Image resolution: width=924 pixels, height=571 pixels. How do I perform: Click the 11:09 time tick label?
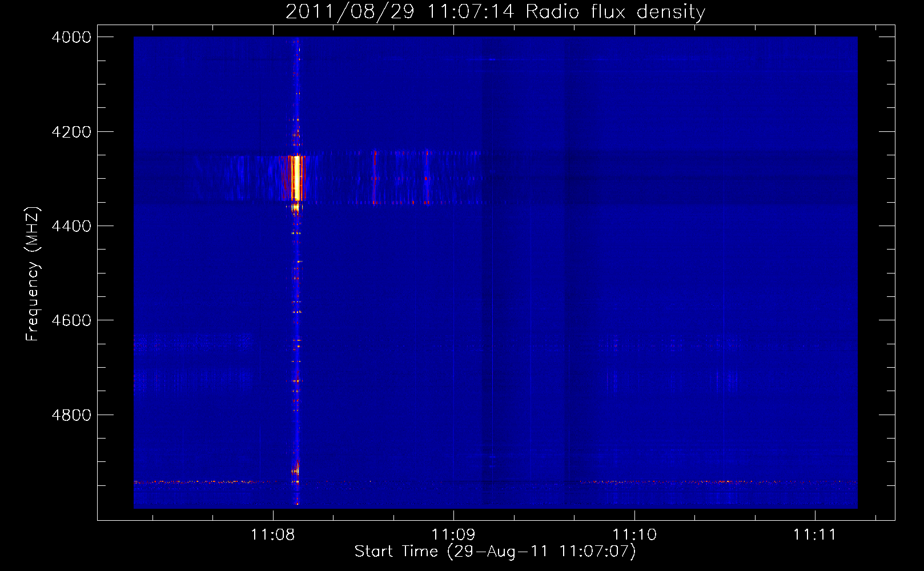pos(453,535)
